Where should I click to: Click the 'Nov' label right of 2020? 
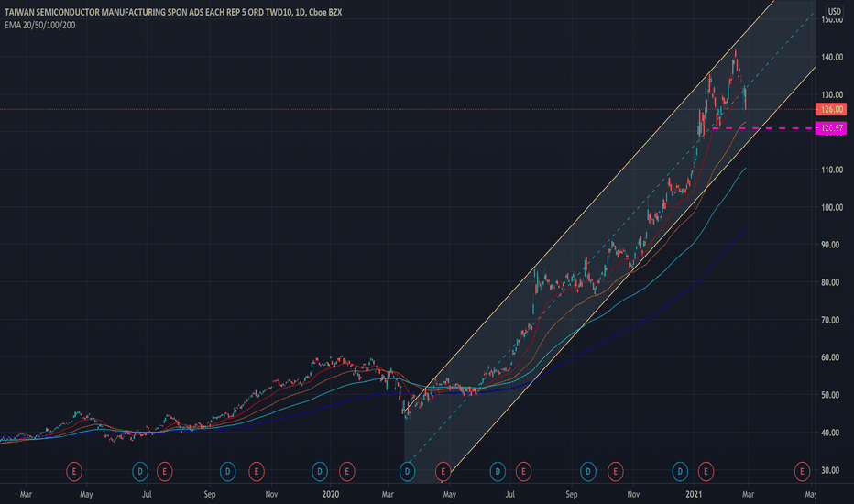633,494
